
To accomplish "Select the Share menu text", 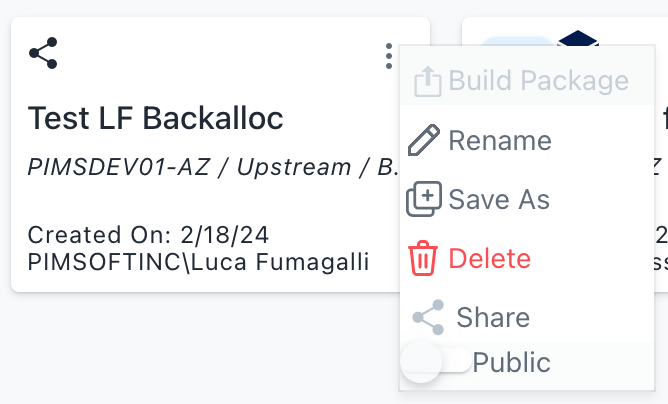I will 493,318.
